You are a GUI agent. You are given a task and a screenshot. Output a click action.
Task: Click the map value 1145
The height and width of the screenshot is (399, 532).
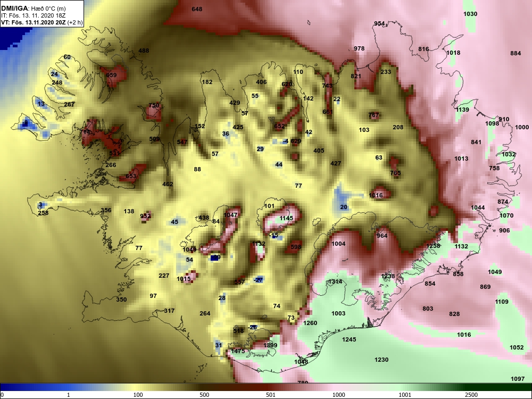[286, 218]
